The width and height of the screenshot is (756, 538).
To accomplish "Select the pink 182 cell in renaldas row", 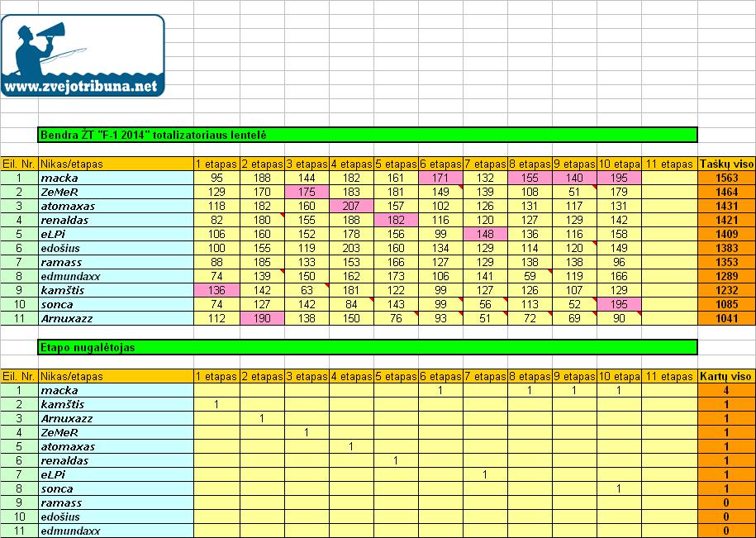I will point(396,221).
